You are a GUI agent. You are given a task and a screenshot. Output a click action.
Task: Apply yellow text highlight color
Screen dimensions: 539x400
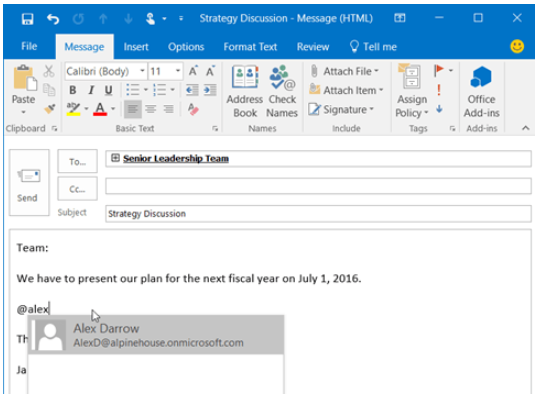tap(73, 109)
